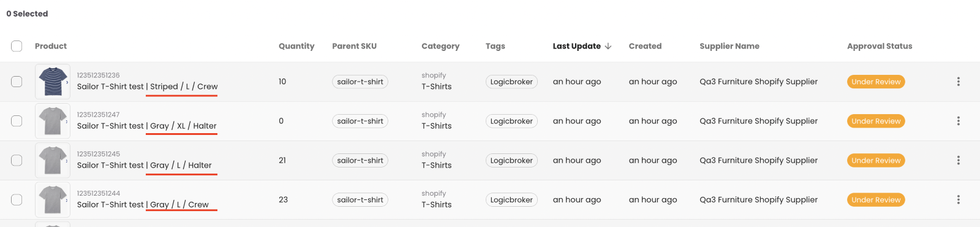980x227 pixels.
Task: Click the gray t-shirt thumbnail for SKU 123512351244
Action: tap(53, 199)
